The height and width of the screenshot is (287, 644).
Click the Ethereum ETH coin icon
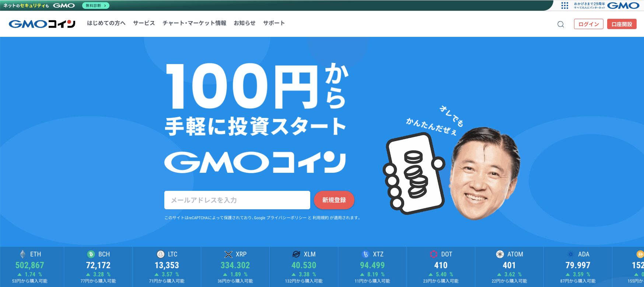pyautogui.click(x=23, y=254)
